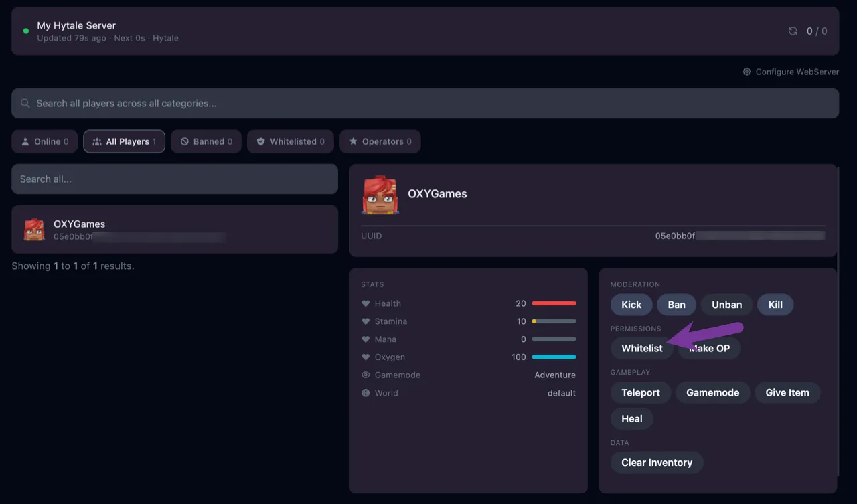Click the My Hytale Server title

tap(76, 25)
